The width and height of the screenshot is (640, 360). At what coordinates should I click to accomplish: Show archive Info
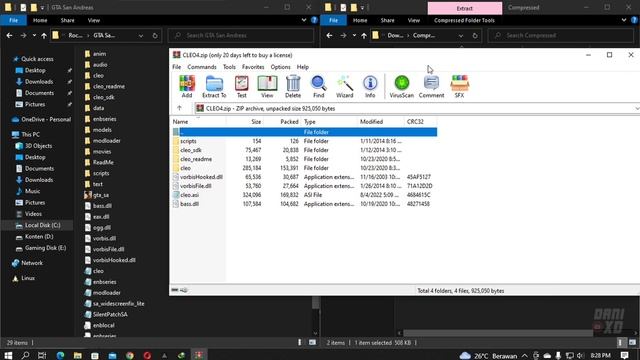coord(370,87)
